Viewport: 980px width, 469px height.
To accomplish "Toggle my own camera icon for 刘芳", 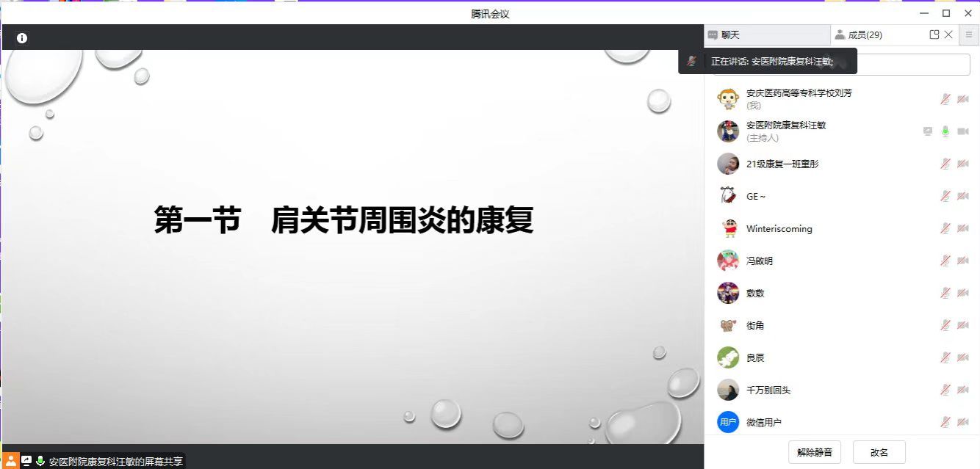I will (x=962, y=99).
